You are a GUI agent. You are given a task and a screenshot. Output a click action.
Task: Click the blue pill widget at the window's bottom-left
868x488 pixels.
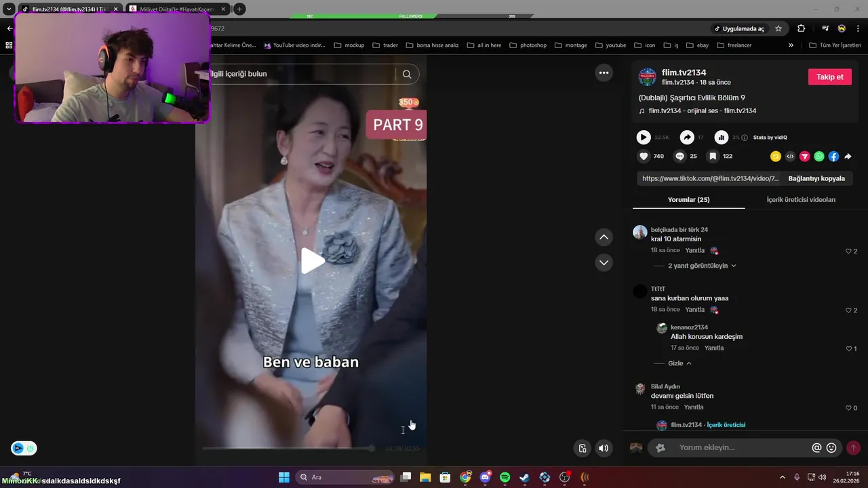point(24,448)
